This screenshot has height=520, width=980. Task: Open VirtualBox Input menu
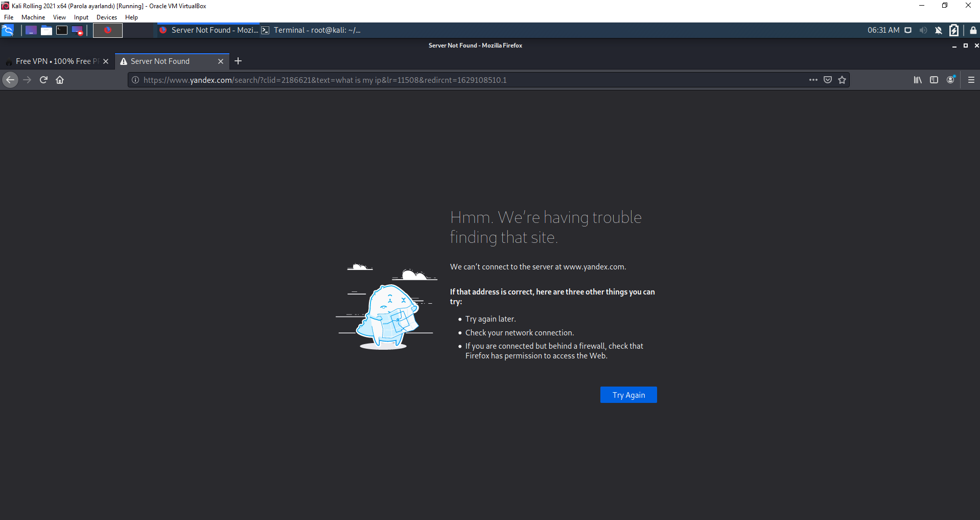coord(81,17)
